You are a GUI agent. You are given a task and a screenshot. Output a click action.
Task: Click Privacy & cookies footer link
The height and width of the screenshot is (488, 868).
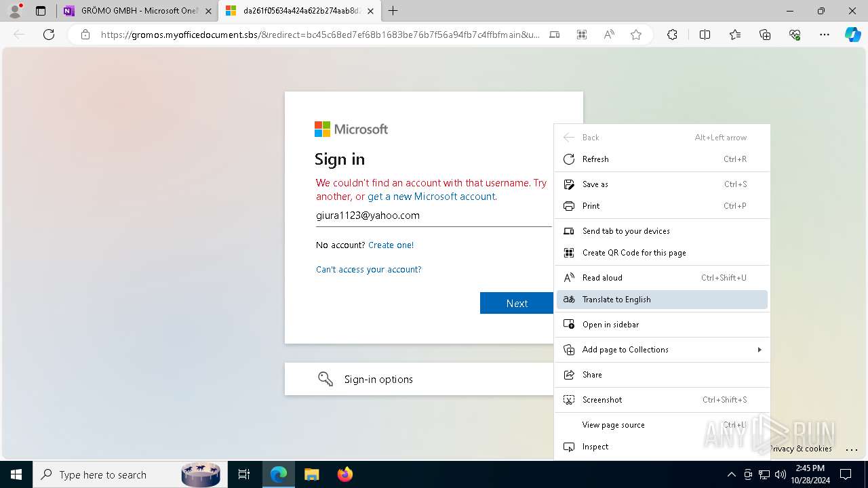click(x=802, y=449)
